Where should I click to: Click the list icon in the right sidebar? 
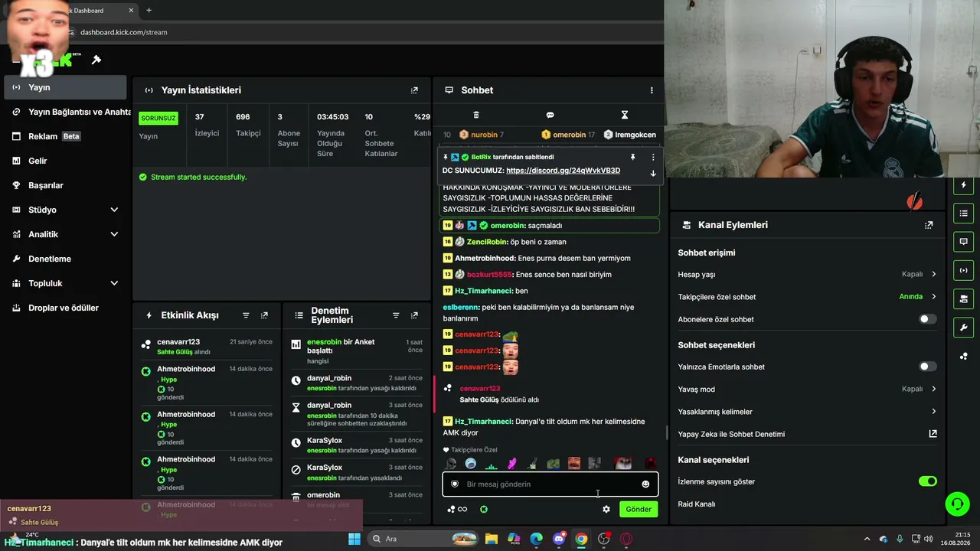[x=964, y=214]
